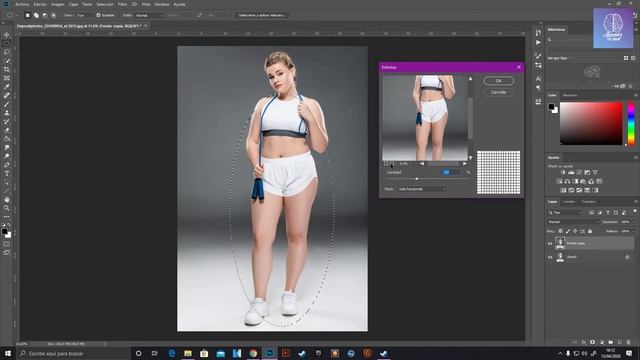
Task: Open the Archivo menu
Action: pos(22,4)
